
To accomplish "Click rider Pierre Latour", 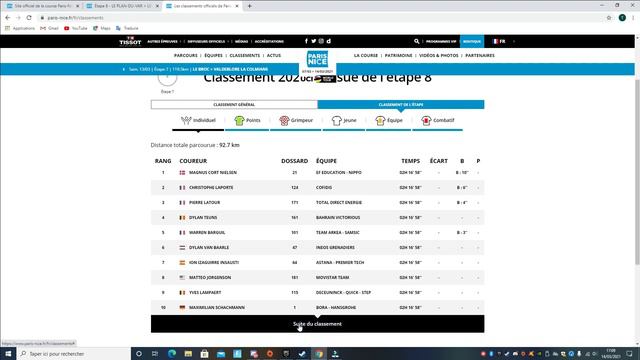I will [x=204, y=202].
